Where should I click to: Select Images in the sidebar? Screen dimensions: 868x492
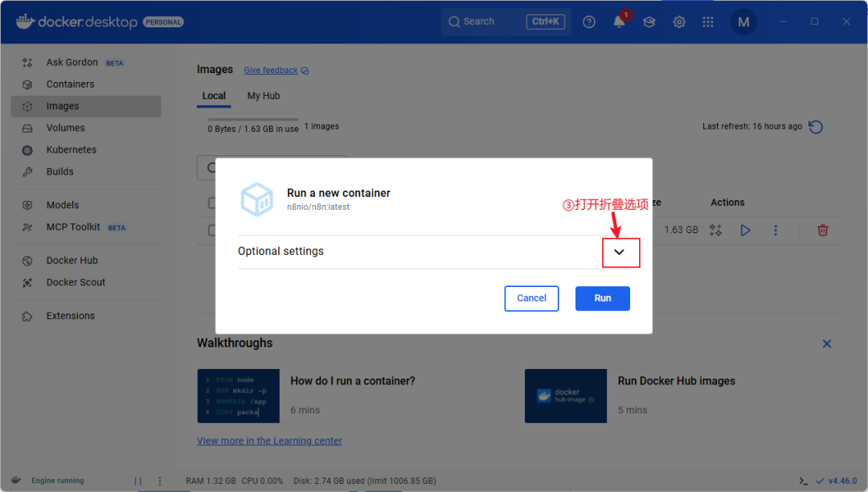coord(86,106)
